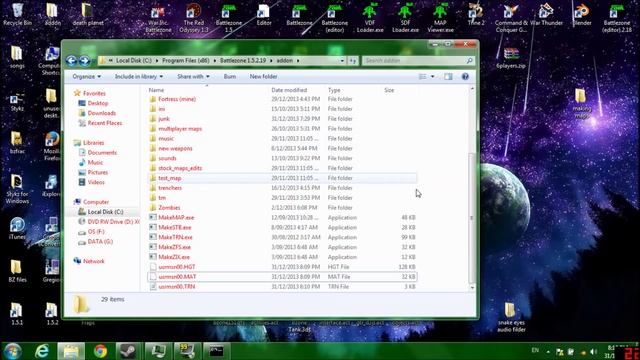The height and width of the screenshot is (360, 640).
Task: Open Google Chrome from the taskbar
Action: click(100, 351)
